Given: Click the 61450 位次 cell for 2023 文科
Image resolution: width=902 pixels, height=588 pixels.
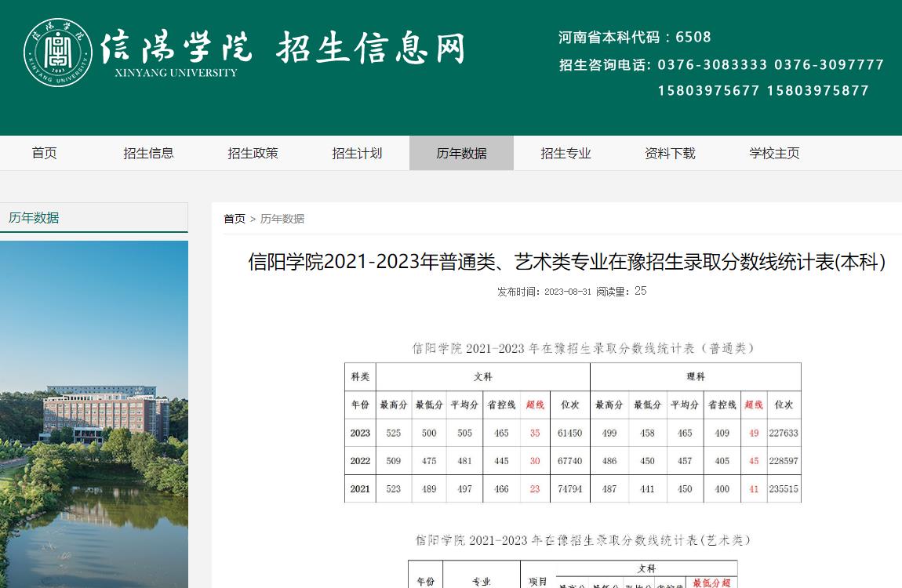Looking at the screenshot, I should pyautogui.click(x=569, y=433).
